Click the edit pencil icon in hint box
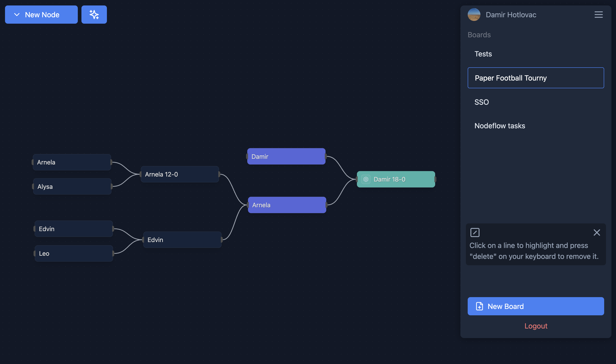 click(x=475, y=232)
